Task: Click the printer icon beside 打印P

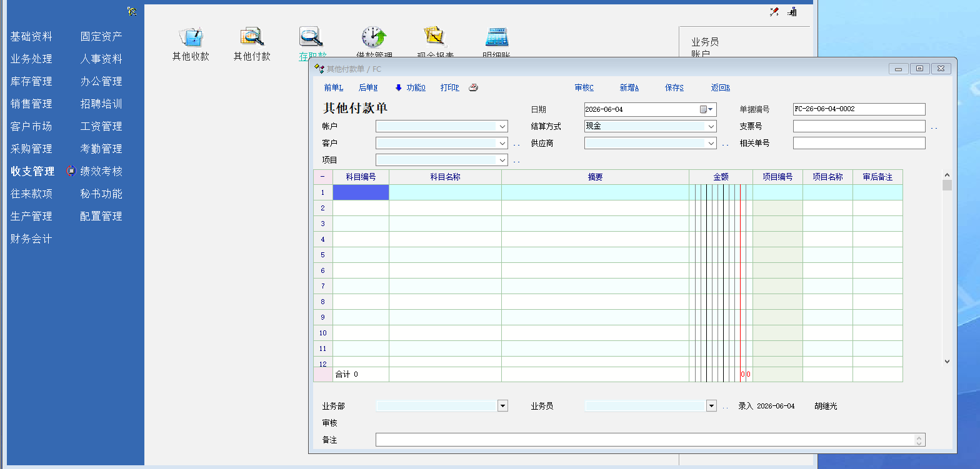Action: (x=474, y=87)
